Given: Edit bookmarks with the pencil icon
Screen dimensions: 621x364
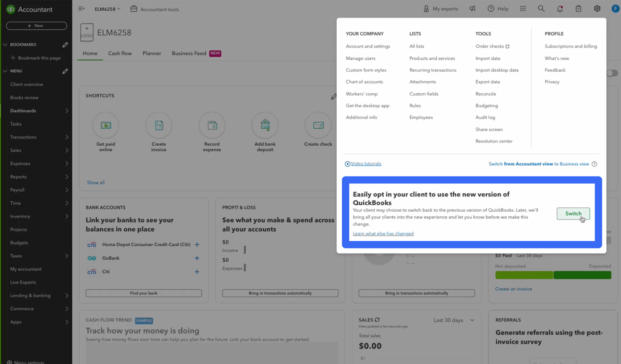Looking at the screenshot, I should tap(65, 45).
